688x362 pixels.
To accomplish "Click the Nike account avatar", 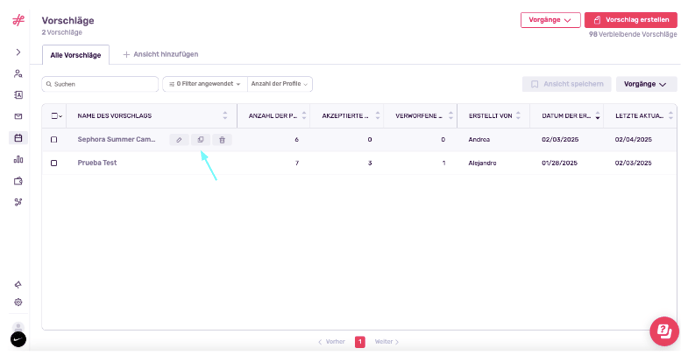I will 18,340.
